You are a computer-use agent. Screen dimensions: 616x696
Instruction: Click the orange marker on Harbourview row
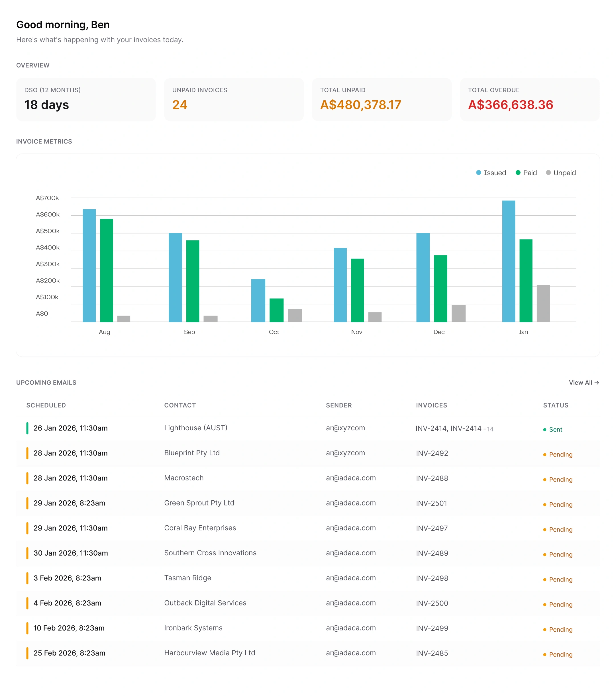[27, 653]
